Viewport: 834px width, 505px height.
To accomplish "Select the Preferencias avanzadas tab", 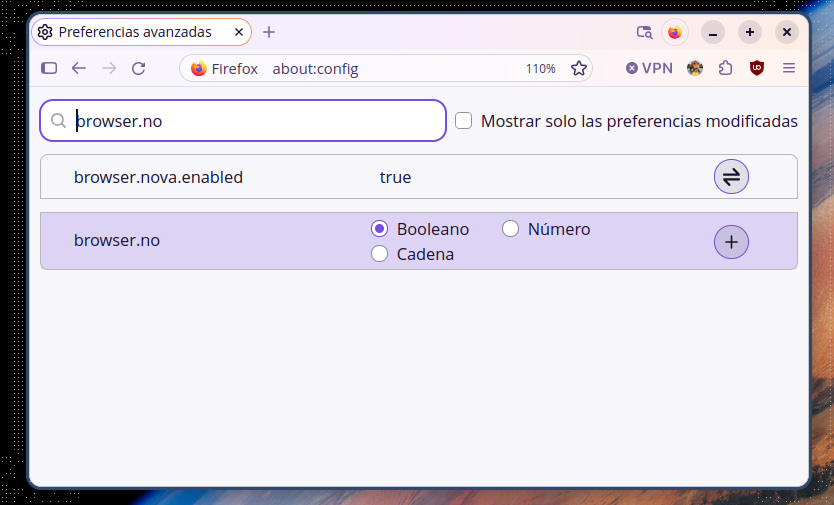I will 141,32.
